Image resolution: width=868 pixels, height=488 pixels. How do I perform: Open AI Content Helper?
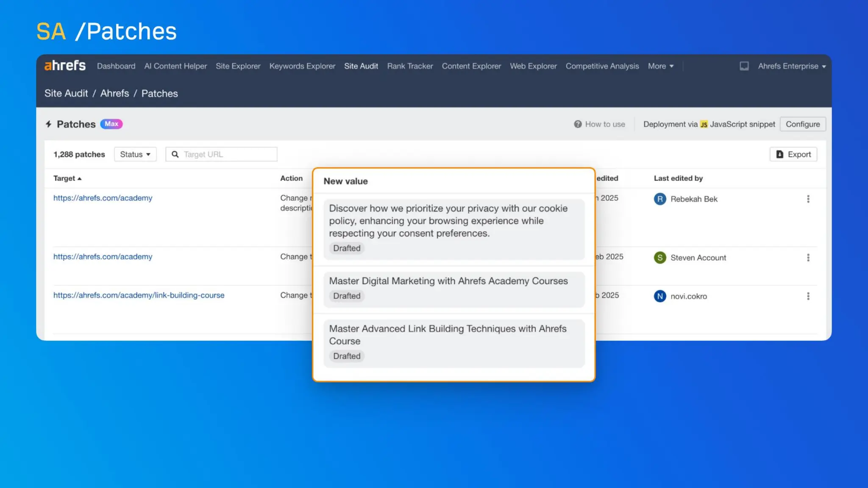(x=175, y=66)
